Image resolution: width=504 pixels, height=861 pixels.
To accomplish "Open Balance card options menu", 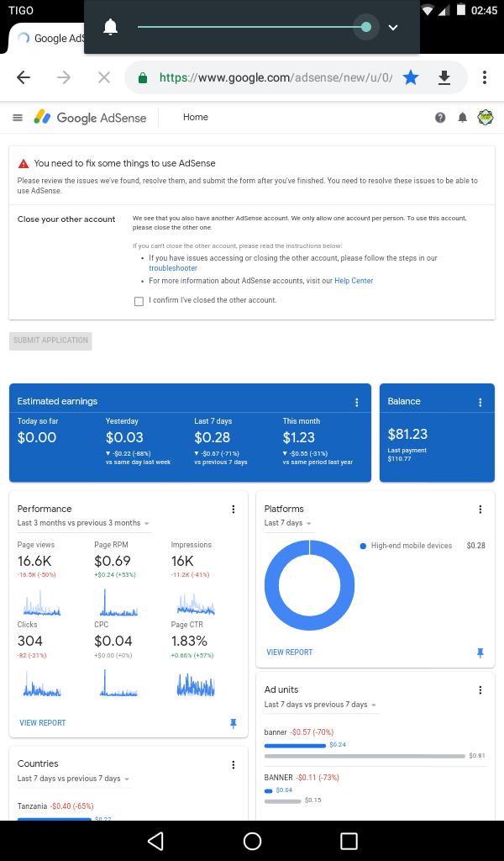I will click(480, 403).
